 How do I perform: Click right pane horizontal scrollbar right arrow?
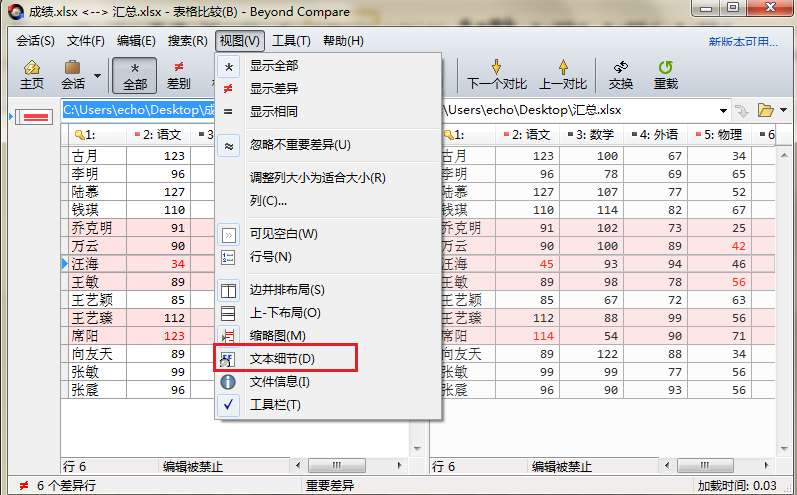tap(768, 465)
